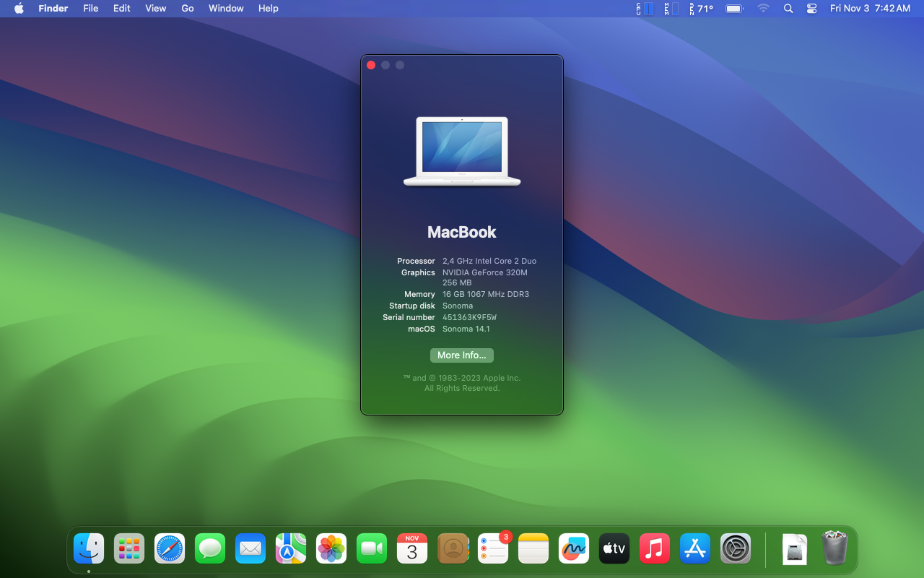Launch Freeform from the Dock
Image resolution: width=924 pixels, height=578 pixels.
574,549
